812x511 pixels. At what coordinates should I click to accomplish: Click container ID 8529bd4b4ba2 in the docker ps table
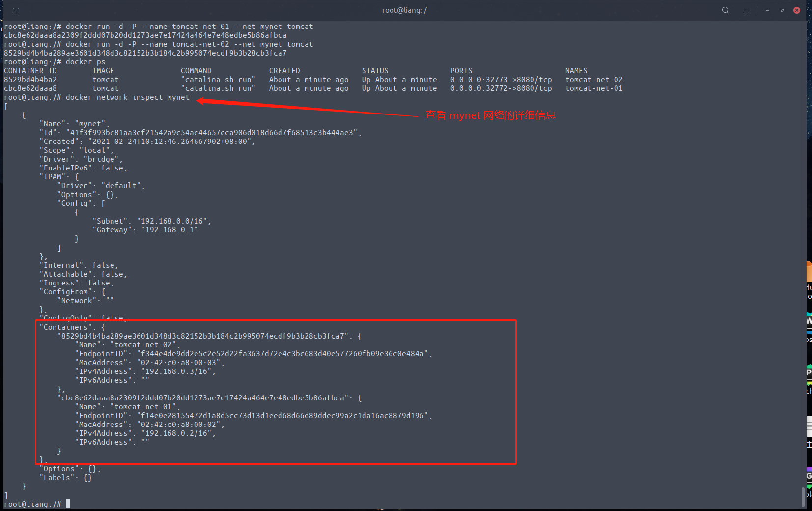(30, 80)
